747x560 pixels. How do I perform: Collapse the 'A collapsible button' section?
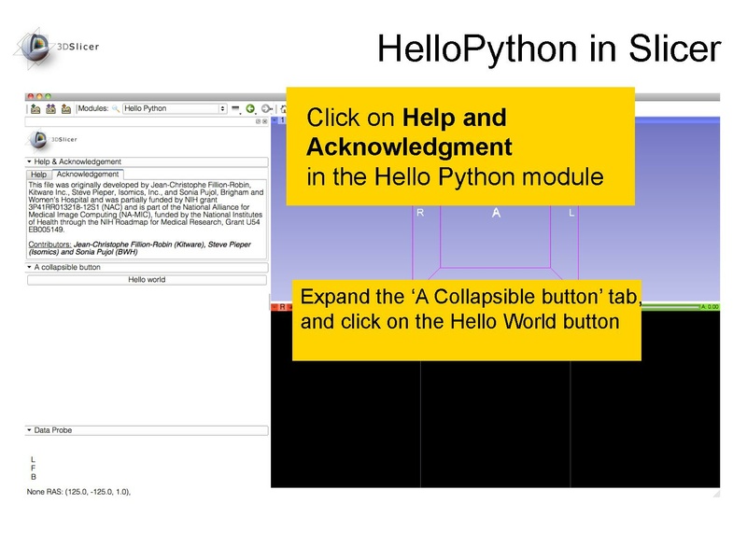point(147,267)
